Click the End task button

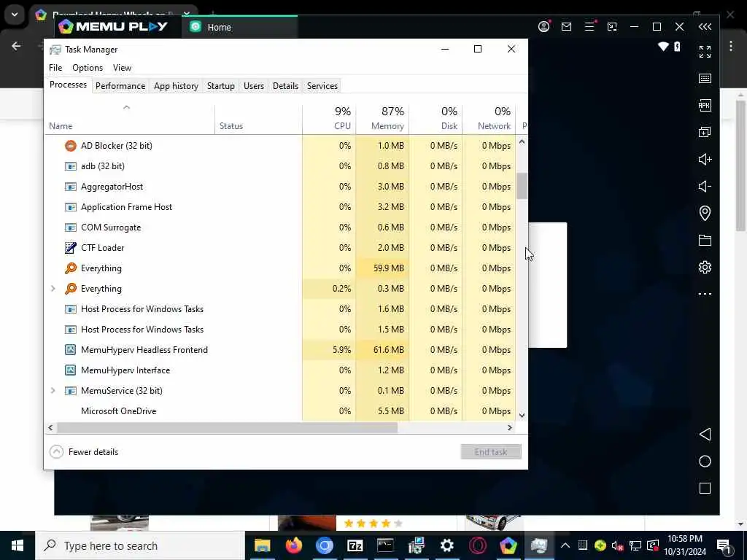[x=491, y=452]
